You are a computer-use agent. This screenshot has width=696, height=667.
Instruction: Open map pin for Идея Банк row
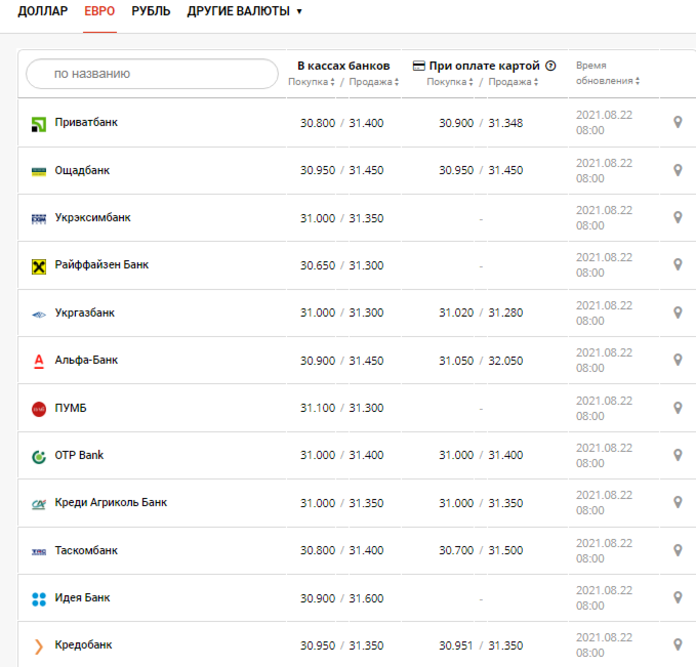677,597
